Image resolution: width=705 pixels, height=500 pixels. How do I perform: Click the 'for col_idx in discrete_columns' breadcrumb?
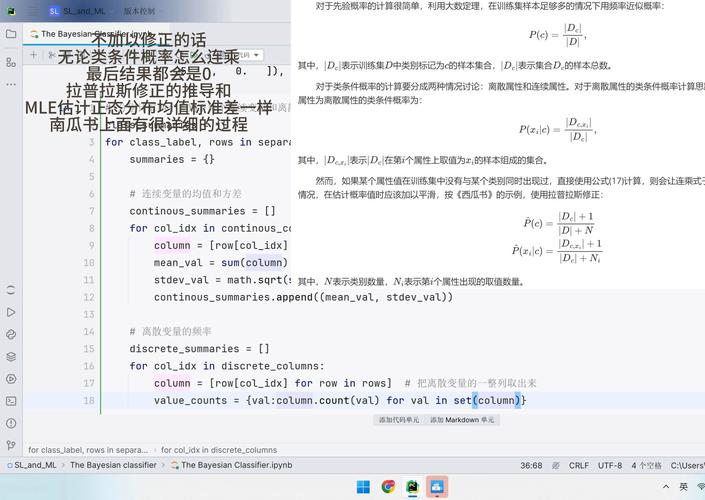[219, 450]
